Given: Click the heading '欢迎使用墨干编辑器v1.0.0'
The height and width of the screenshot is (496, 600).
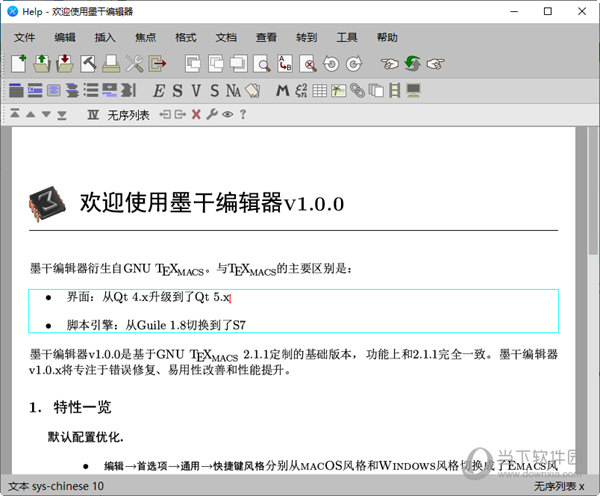Looking at the screenshot, I should point(212,202).
